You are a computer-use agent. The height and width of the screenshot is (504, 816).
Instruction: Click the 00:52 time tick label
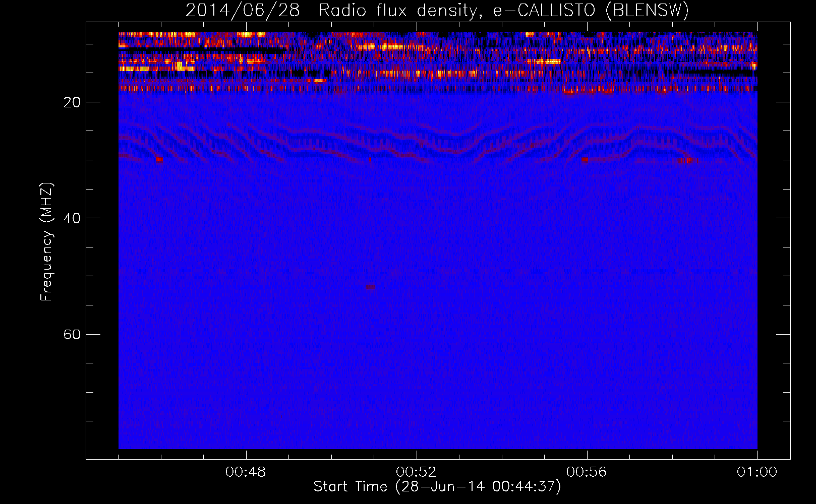pyautogui.click(x=416, y=472)
